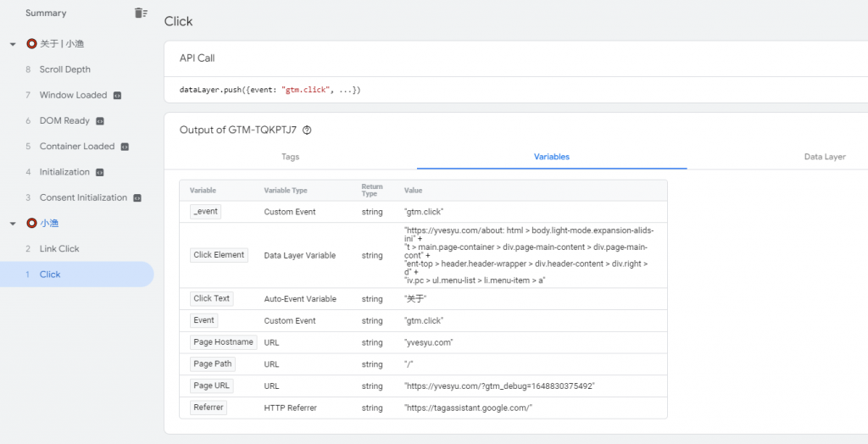Open the 小渔 page entry
The width and height of the screenshot is (868, 444).
(x=49, y=223)
